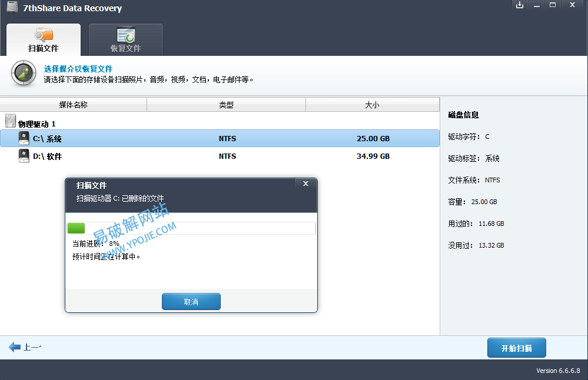Click the download icon in title bar
The image size is (588, 380).
[520, 5]
